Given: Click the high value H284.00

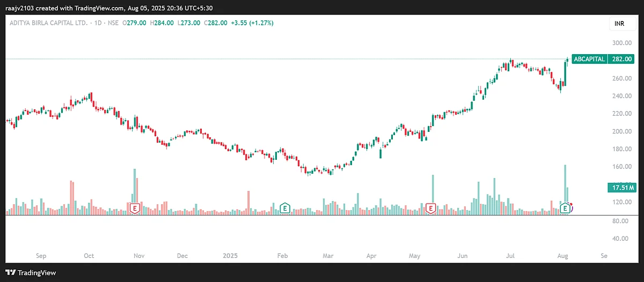Looking at the screenshot, I should [x=163, y=23].
